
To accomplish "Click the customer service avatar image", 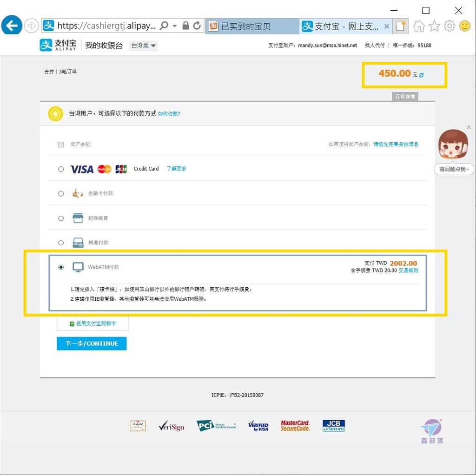I will 453,144.
